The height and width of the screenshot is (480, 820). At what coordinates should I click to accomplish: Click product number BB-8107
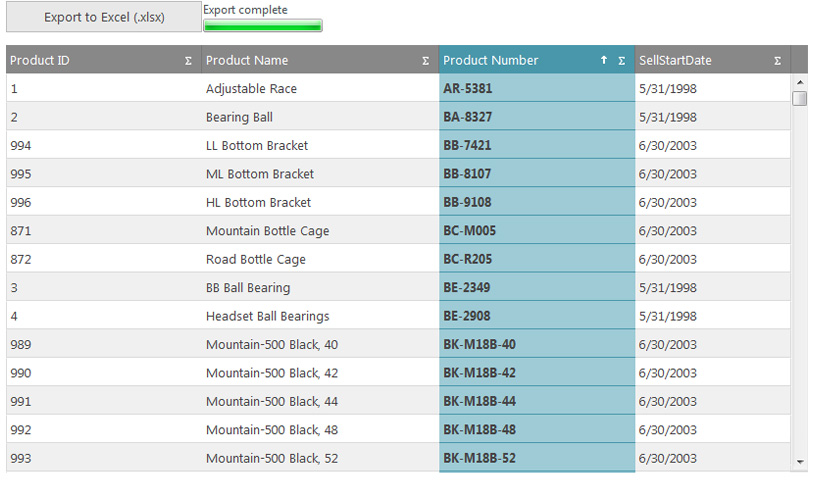(x=537, y=174)
